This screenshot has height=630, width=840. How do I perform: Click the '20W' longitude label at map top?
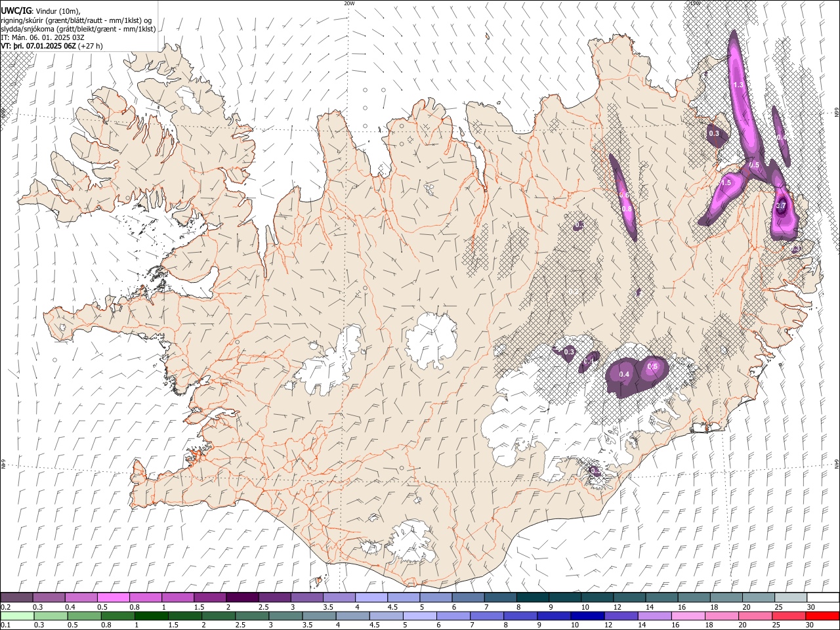pos(350,3)
